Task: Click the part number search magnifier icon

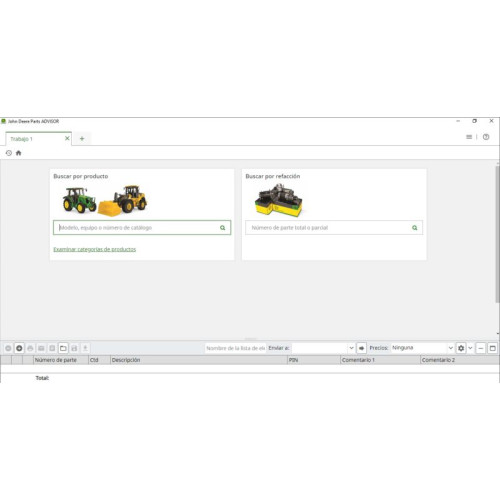Action: 415,228
